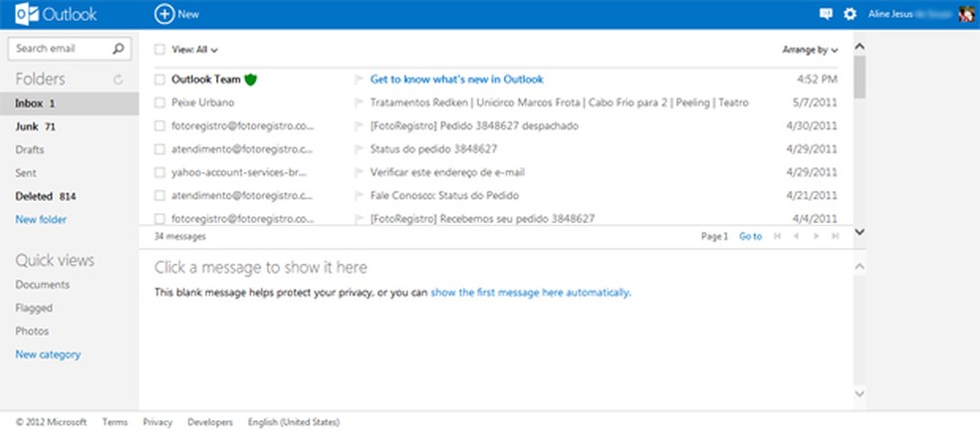
Task: Click the green trusted sender shield
Action: pos(251,80)
